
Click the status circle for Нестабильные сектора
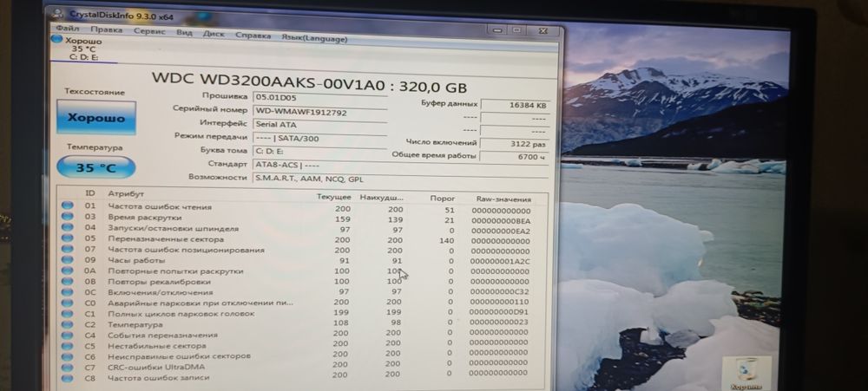pos(67,346)
